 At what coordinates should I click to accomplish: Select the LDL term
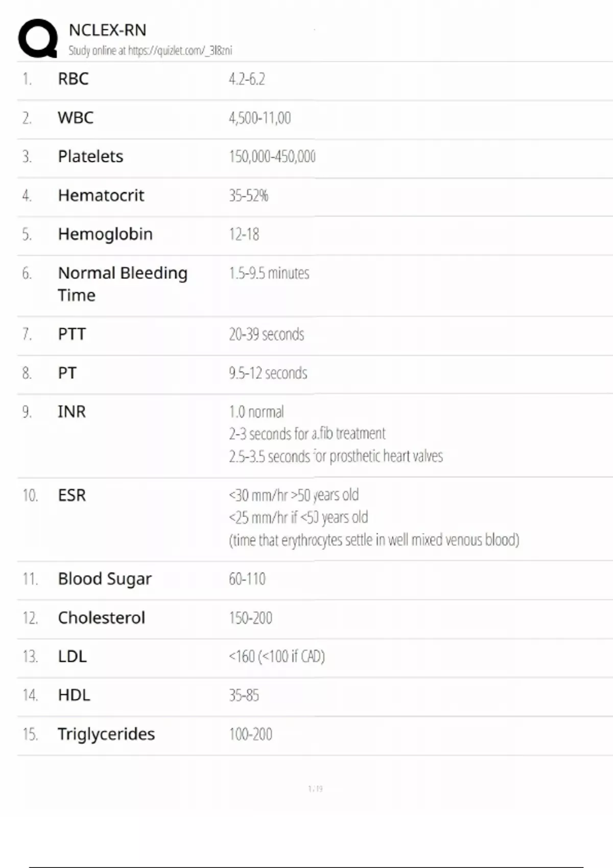pyautogui.click(x=72, y=657)
